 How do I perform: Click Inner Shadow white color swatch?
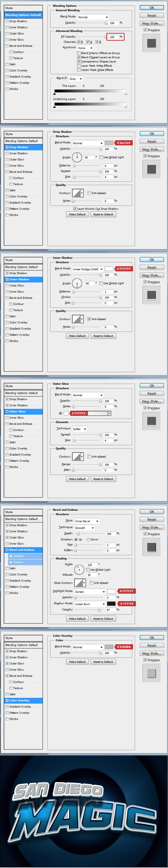109,269
